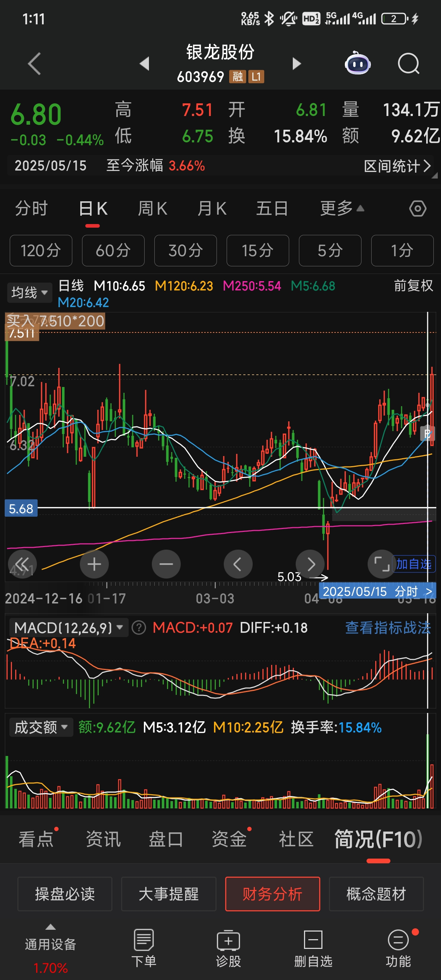Open 资讯 news tab
This screenshot has width=441, height=980.
(x=103, y=839)
